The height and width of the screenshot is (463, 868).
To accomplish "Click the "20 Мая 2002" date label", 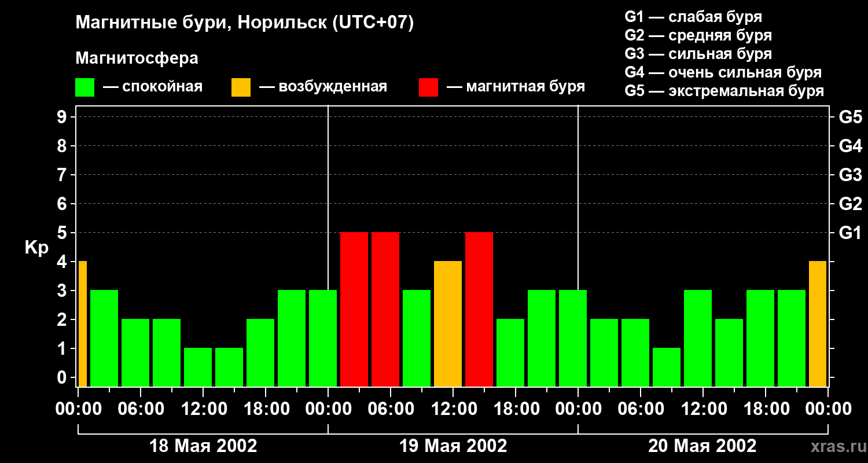I will pyautogui.click(x=702, y=446).
